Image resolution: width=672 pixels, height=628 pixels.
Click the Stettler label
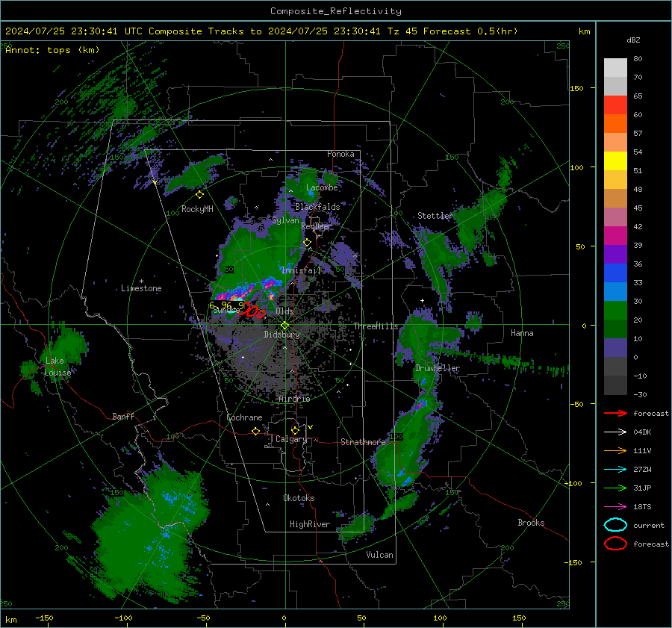[x=435, y=216]
